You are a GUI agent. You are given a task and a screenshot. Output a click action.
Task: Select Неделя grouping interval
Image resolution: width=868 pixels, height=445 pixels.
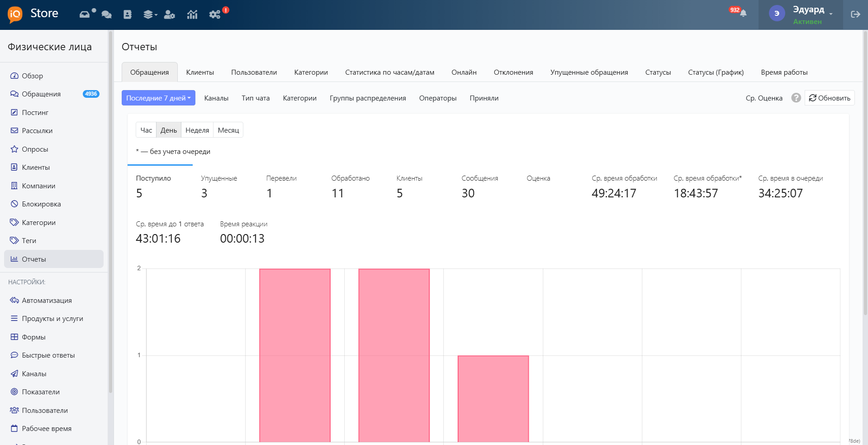pos(197,130)
